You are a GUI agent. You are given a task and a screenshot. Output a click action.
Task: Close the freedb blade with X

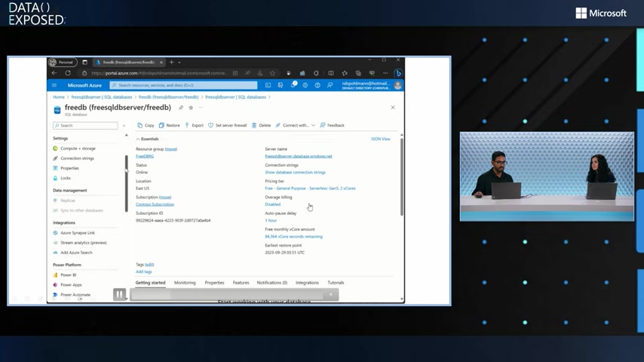click(x=393, y=107)
